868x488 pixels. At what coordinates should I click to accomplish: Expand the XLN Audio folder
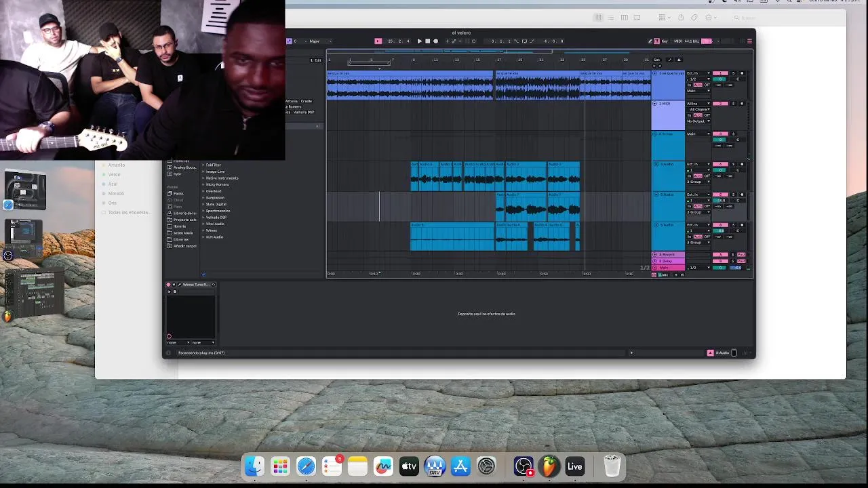[203, 237]
